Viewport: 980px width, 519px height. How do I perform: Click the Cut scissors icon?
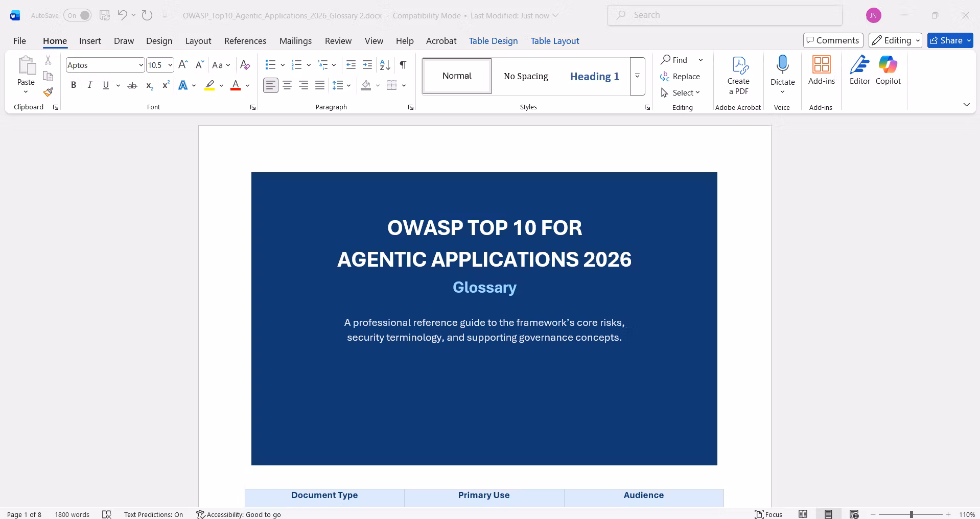point(48,60)
